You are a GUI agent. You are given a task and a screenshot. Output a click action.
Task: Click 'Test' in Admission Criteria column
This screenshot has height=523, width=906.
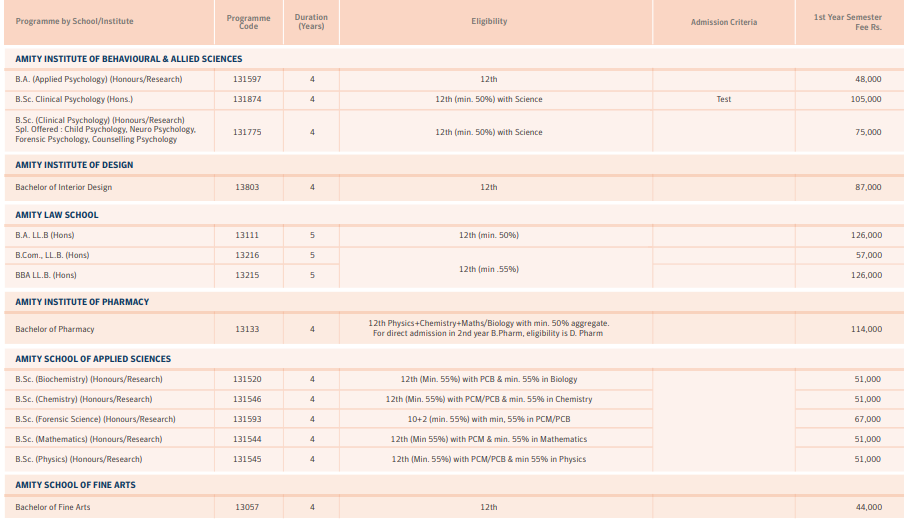coord(723,99)
